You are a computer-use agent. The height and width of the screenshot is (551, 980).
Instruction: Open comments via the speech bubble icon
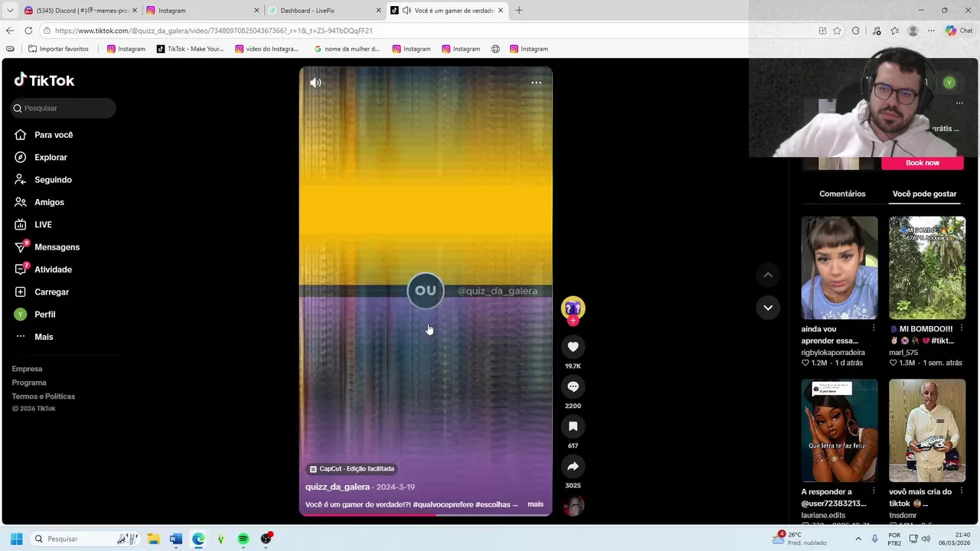(x=573, y=386)
